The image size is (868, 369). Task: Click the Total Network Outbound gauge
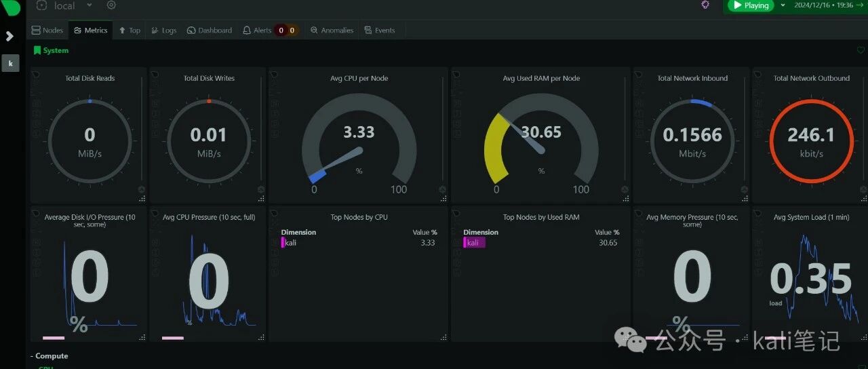pyautogui.click(x=811, y=141)
